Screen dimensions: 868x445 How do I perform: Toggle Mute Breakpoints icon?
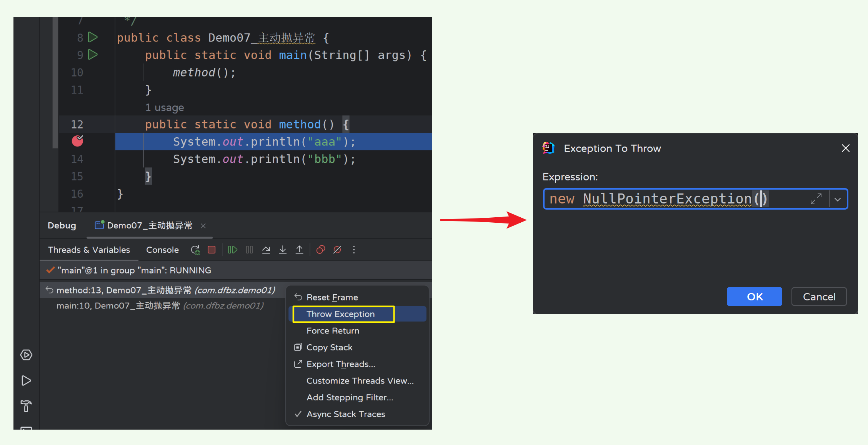337,250
